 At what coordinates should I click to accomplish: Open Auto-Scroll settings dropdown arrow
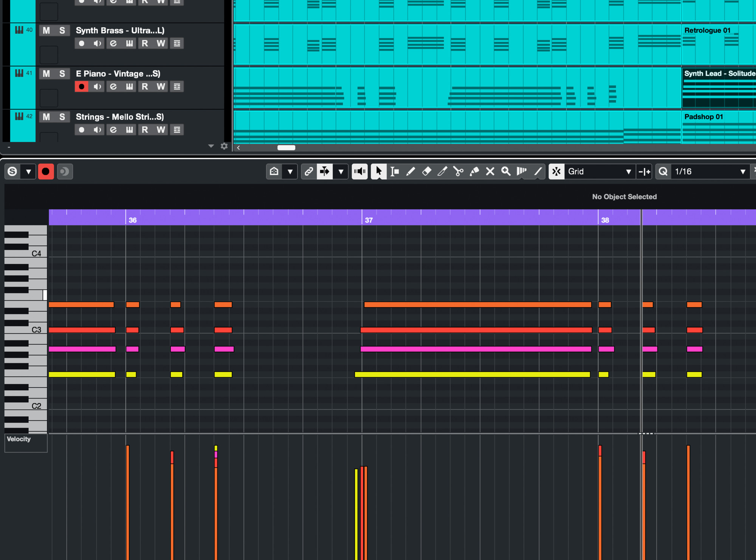[341, 172]
